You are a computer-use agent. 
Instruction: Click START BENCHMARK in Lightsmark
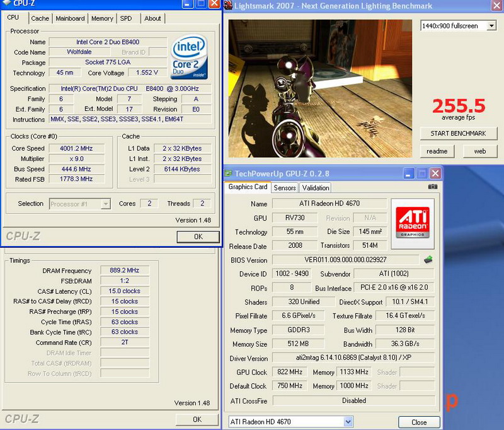coord(459,133)
